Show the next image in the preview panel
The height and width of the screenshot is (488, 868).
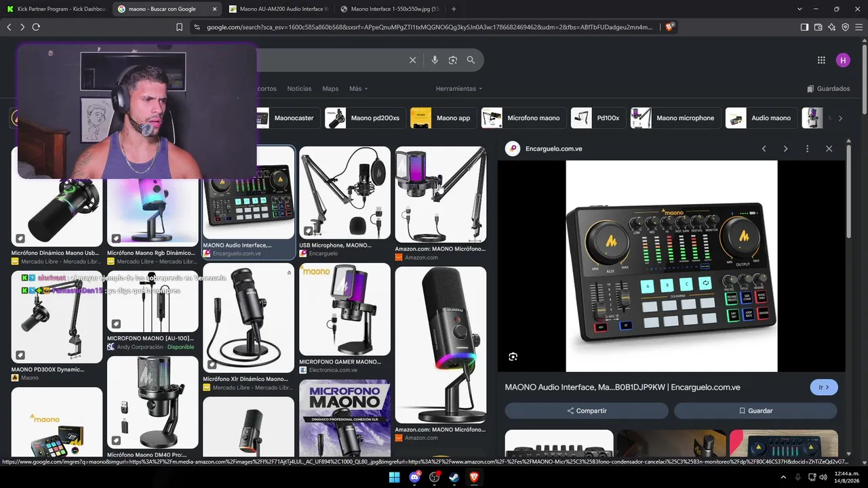pos(785,148)
